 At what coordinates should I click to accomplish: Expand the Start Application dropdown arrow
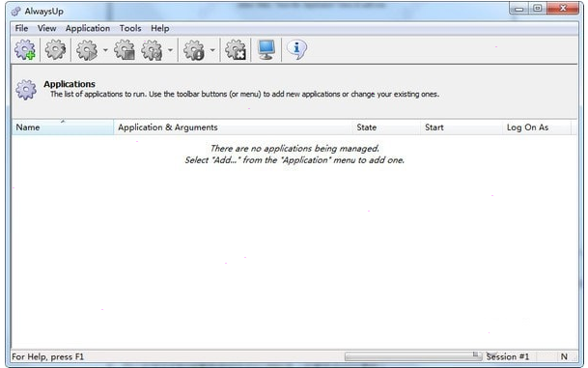105,50
